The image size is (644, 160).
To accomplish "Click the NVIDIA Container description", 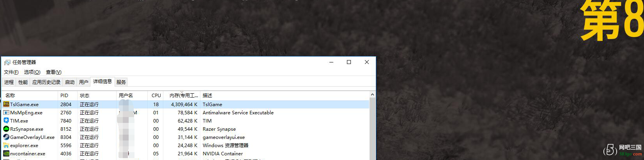I will pos(223,153).
